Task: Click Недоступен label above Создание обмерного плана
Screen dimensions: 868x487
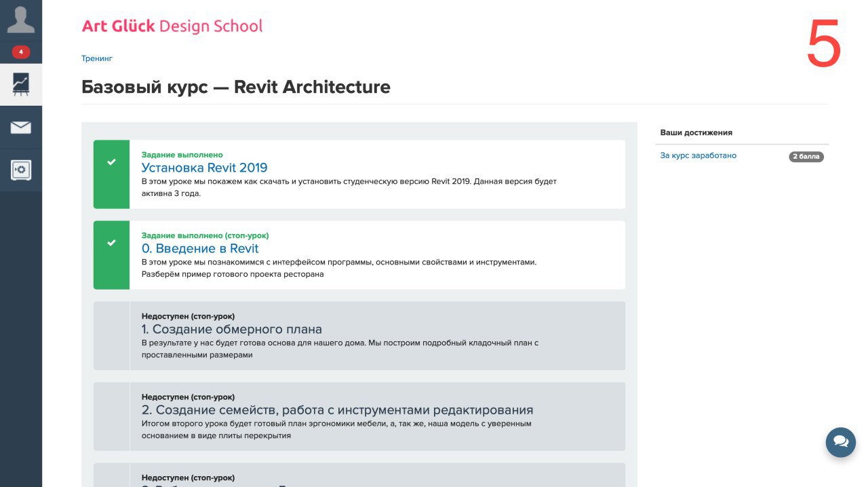Action: click(x=188, y=316)
